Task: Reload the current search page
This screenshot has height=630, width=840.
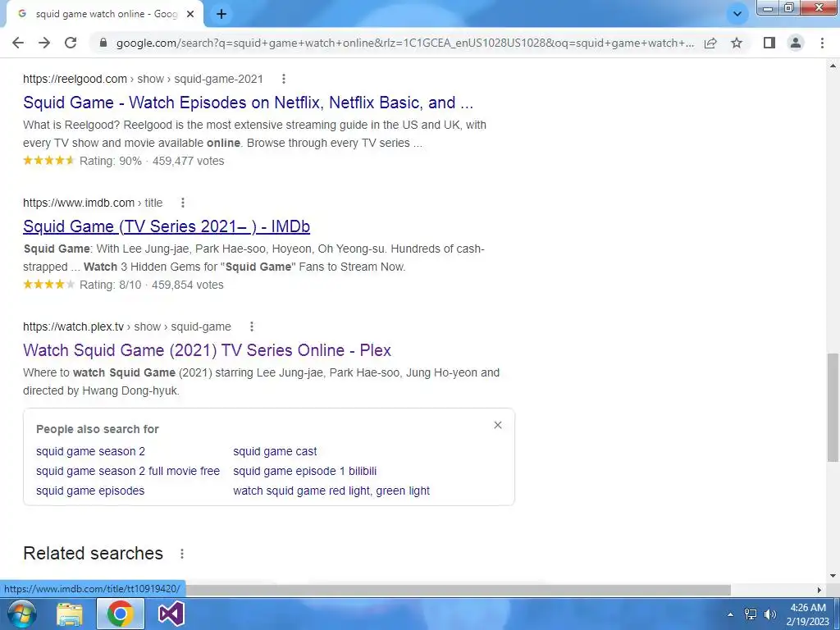Action: click(71, 43)
